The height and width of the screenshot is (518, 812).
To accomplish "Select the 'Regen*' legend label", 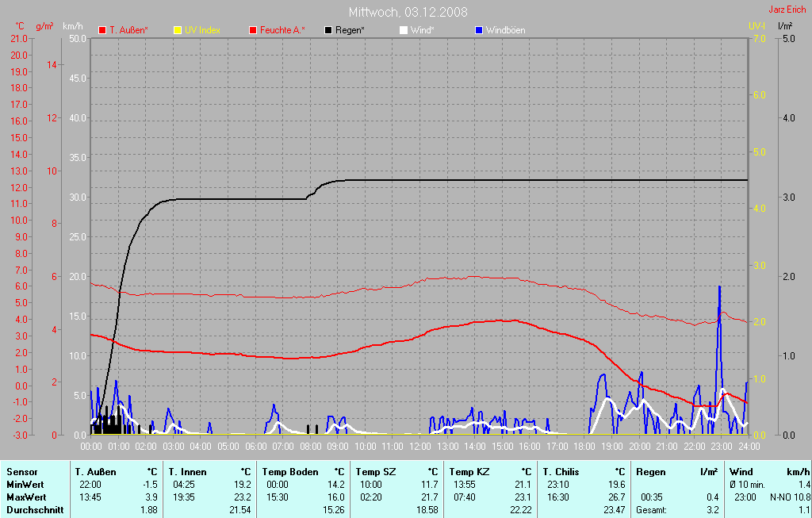I will coord(350,31).
